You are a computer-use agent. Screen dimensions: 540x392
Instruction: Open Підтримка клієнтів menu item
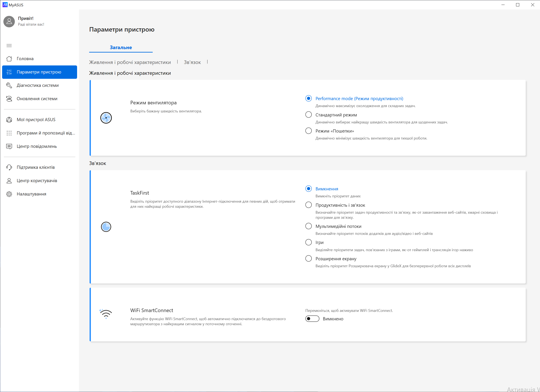pos(40,167)
